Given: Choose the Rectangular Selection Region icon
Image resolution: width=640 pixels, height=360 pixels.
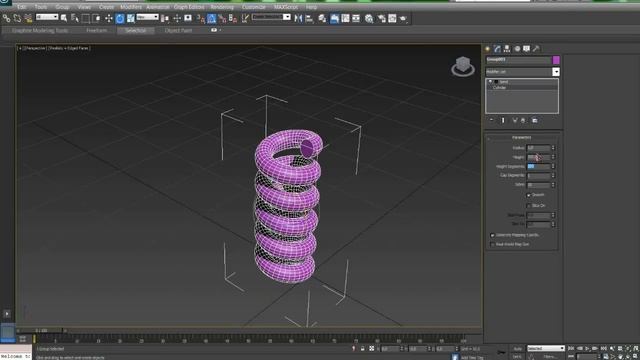Looking at the screenshot, I should [x=86, y=18].
